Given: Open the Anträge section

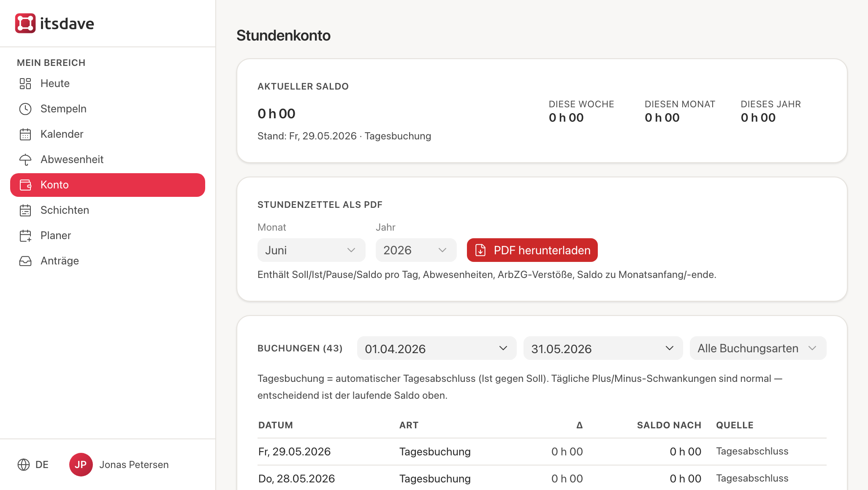Looking at the screenshot, I should point(108,261).
